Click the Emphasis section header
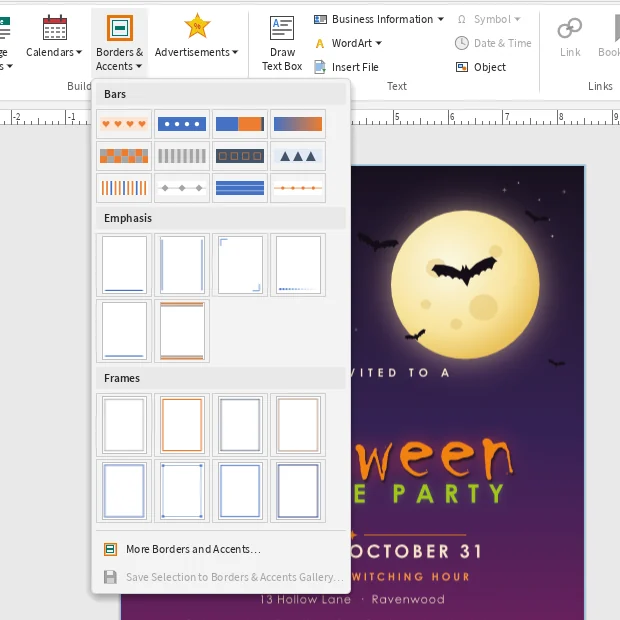This screenshot has width=620, height=620. point(221,218)
